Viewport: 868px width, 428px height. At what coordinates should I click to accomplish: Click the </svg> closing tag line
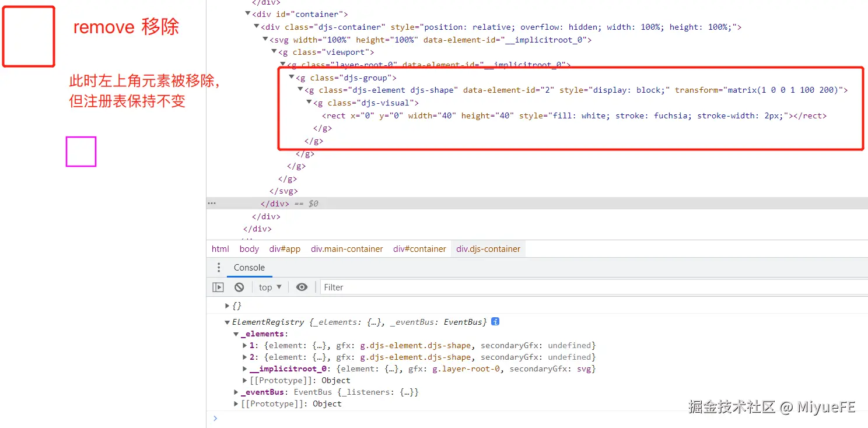click(283, 191)
